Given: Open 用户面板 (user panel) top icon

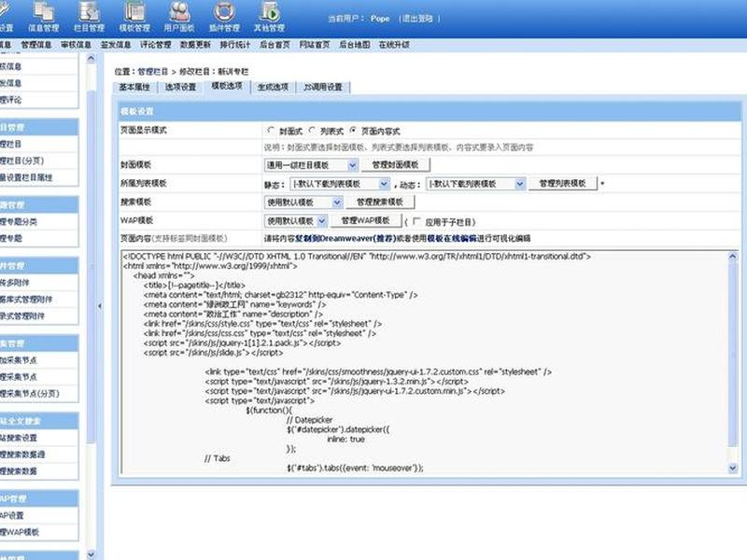Looking at the screenshot, I should (x=179, y=18).
